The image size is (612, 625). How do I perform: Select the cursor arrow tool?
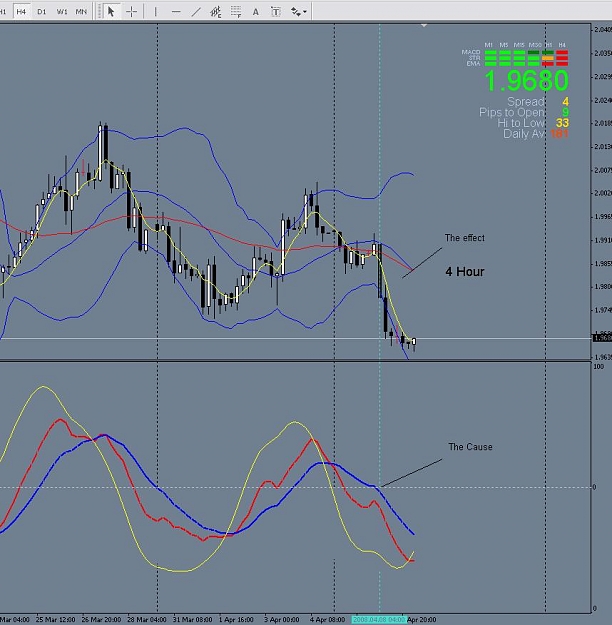click(x=111, y=12)
